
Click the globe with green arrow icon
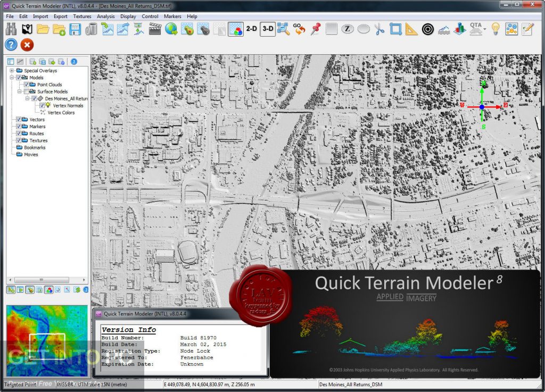tap(171, 29)
